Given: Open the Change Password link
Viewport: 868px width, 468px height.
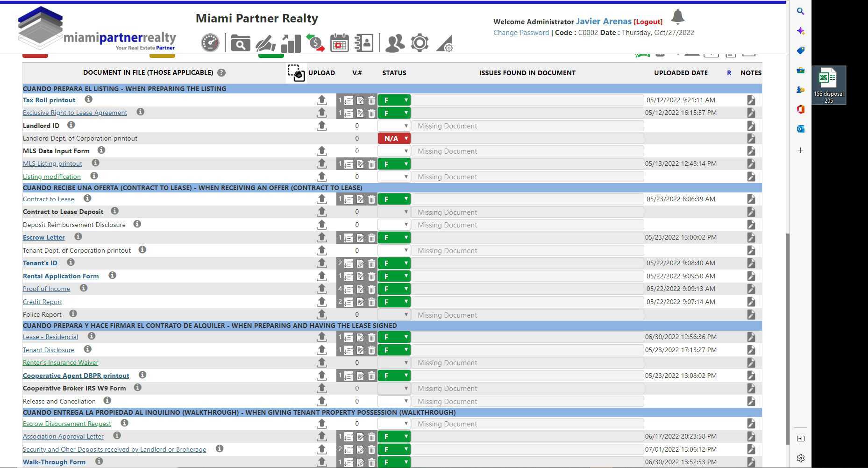Looking at the screenshot, I should 521,33.
